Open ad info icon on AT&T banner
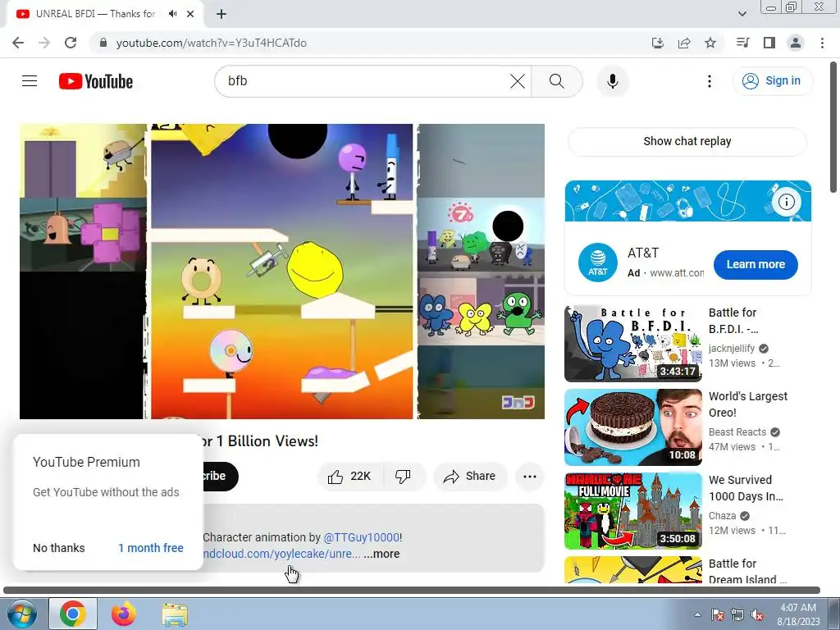840x630 pixels. pyautogui.click(x=787, y=202)
